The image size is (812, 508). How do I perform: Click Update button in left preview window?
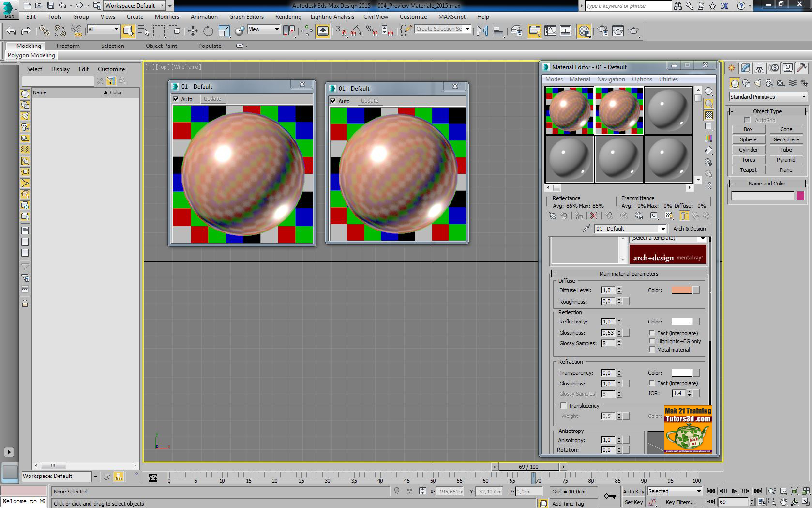pos(212,99)
